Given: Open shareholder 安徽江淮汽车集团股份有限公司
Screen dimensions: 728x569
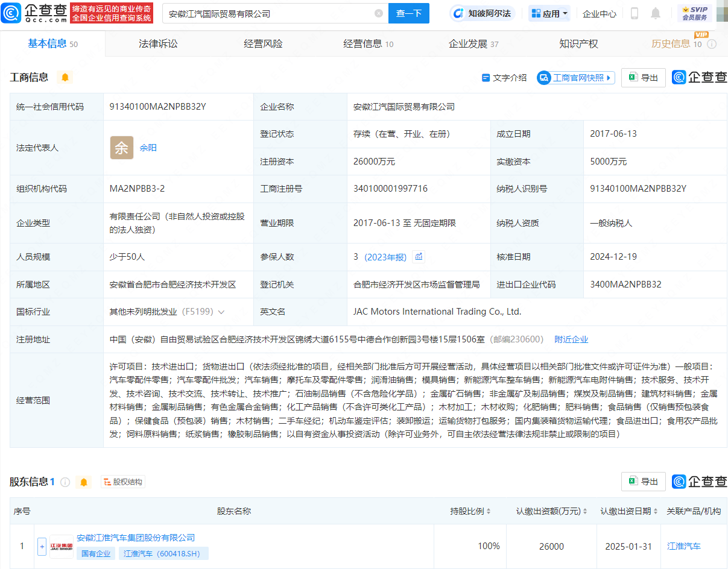Looking at the screenshot, I should [x=136, y=538].
